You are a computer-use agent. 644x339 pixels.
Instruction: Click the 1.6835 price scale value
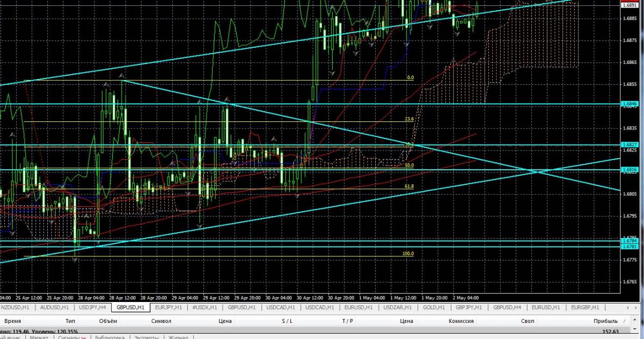pos(630,128)
